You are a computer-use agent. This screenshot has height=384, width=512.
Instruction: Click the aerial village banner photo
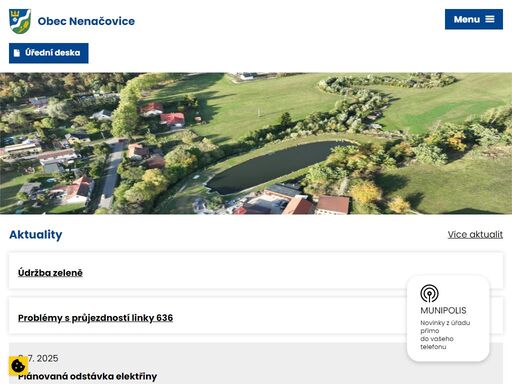click(256, 143)
